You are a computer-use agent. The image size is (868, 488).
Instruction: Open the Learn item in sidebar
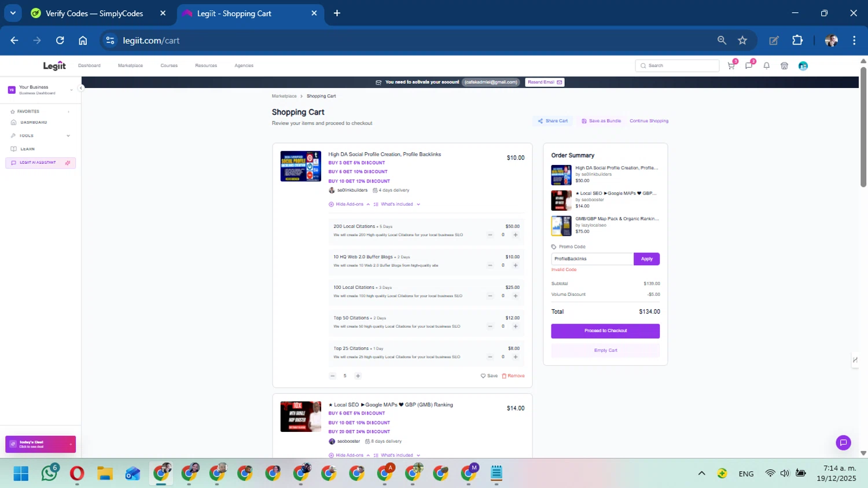tap(27, 149)
